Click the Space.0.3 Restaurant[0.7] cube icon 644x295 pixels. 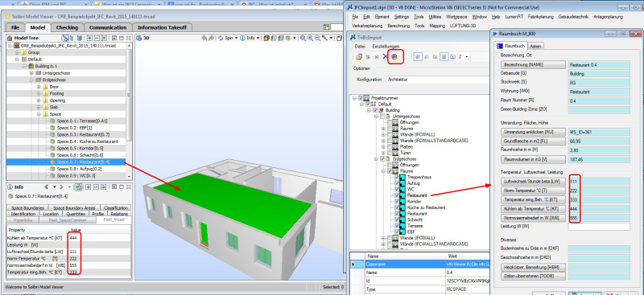52,134
